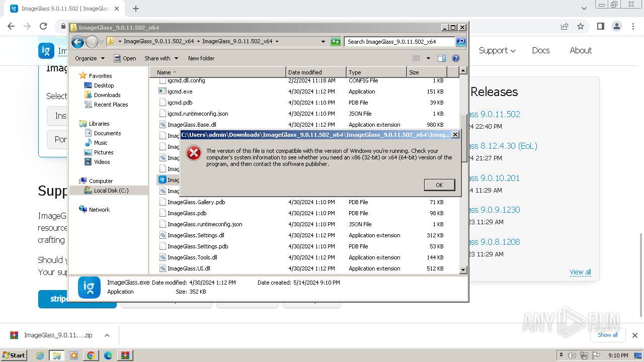
Task: Click the browser back arrow
Action: coord(11,26)
